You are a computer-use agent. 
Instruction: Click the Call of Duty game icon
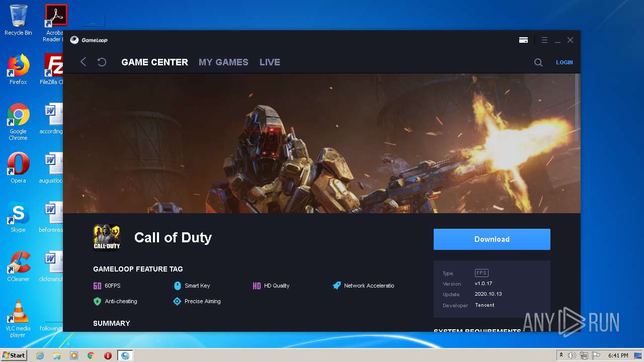(107, 237)
